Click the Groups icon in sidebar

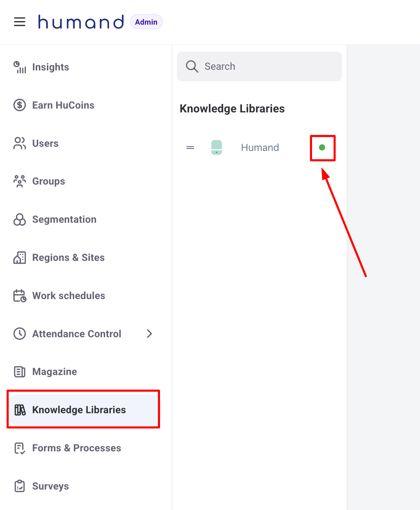20,181
